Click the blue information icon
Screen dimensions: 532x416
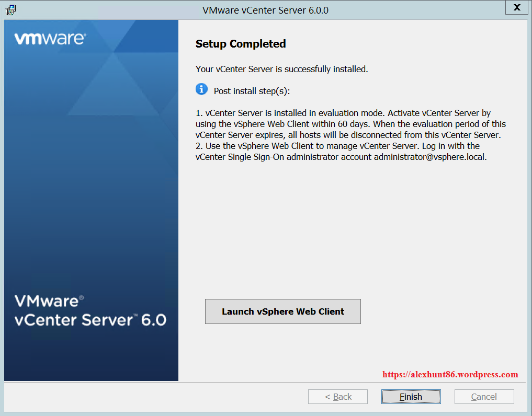point(201,89)
